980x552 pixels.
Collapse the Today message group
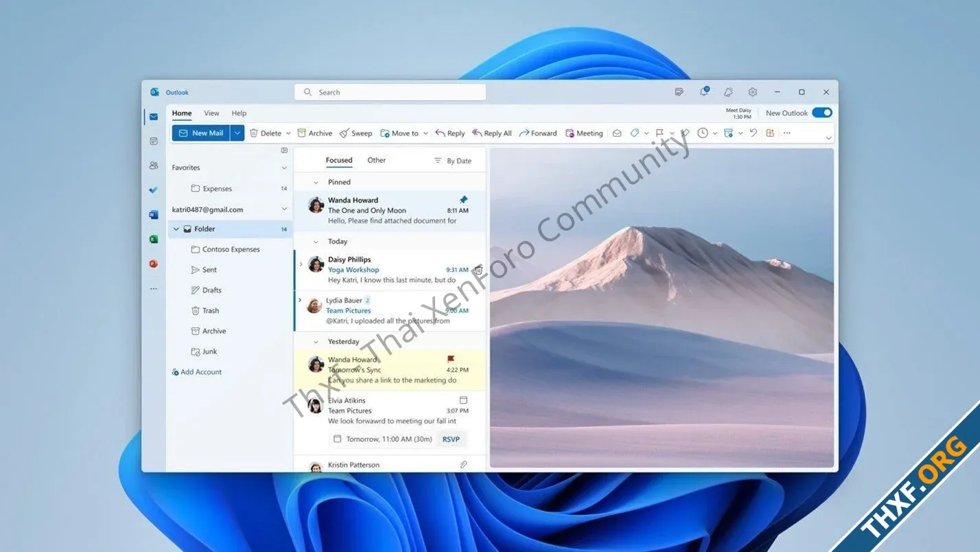316,242
